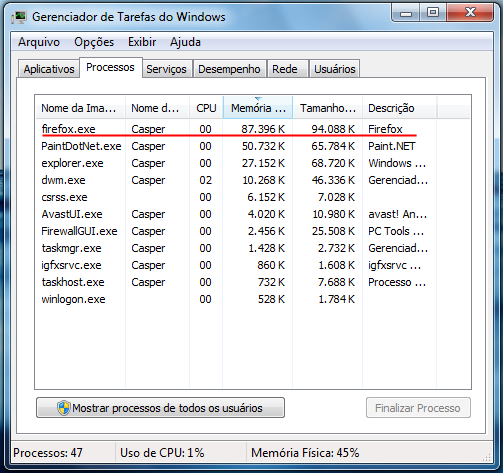Click the 7.688 K size value

point(336,282)
